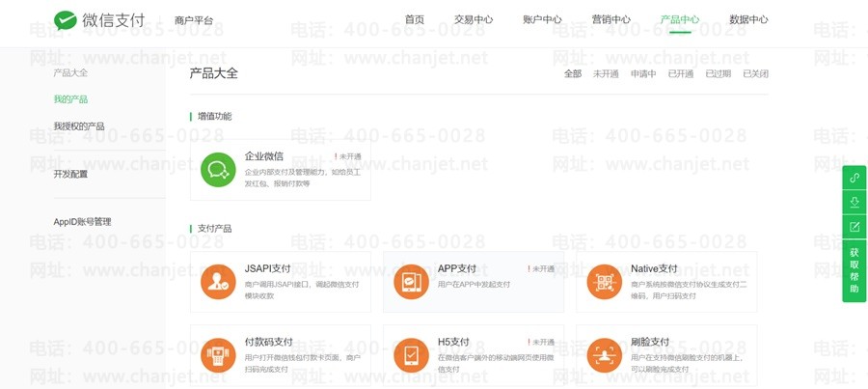Select the 已开通 filter tab

tap(680, 73)
